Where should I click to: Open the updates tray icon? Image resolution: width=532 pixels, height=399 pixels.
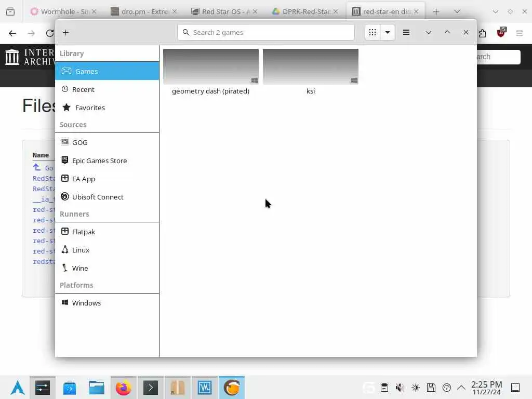[x=447, y=388]
